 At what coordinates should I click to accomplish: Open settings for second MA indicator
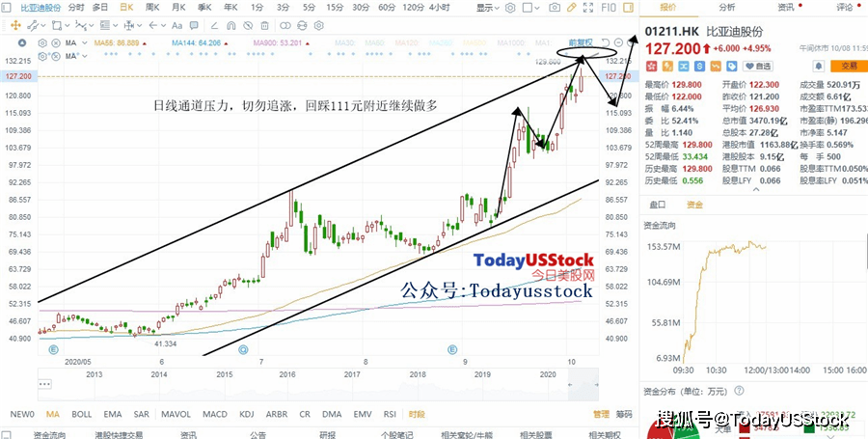[42, 56]
